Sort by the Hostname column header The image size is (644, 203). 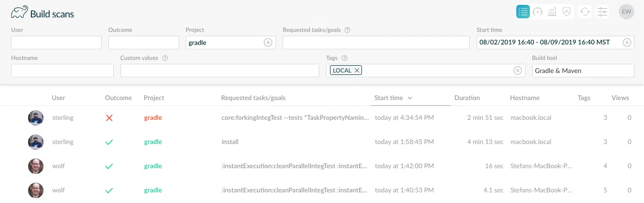point(524,98)
